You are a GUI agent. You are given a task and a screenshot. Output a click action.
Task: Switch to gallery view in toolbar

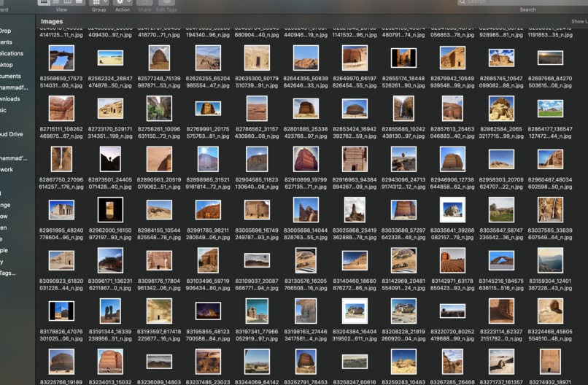(x=79, y=2)
